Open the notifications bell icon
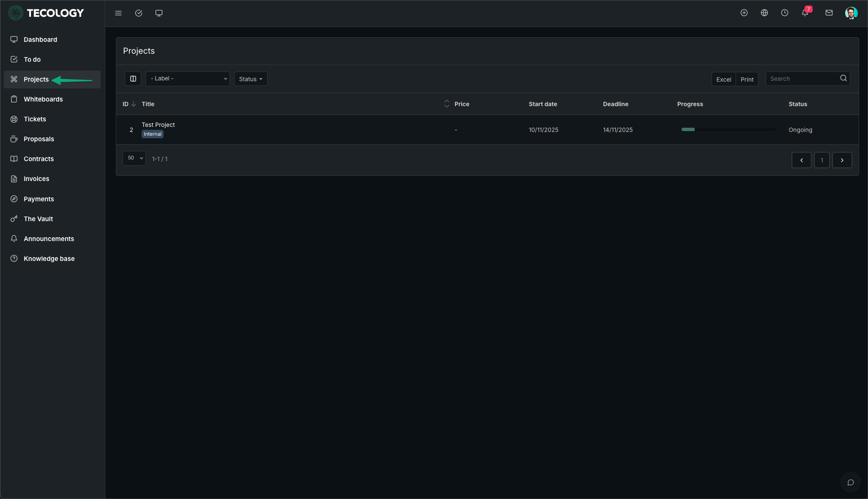 (x=805, y=13)
